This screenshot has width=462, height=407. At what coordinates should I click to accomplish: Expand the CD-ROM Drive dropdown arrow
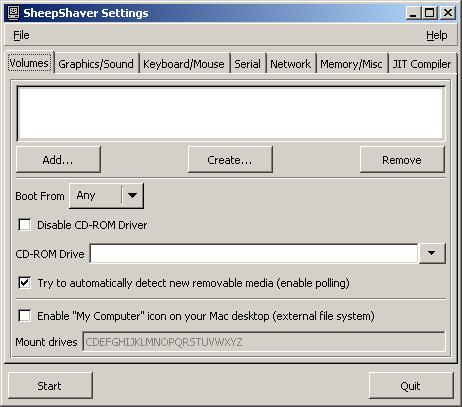pos(432,253)
